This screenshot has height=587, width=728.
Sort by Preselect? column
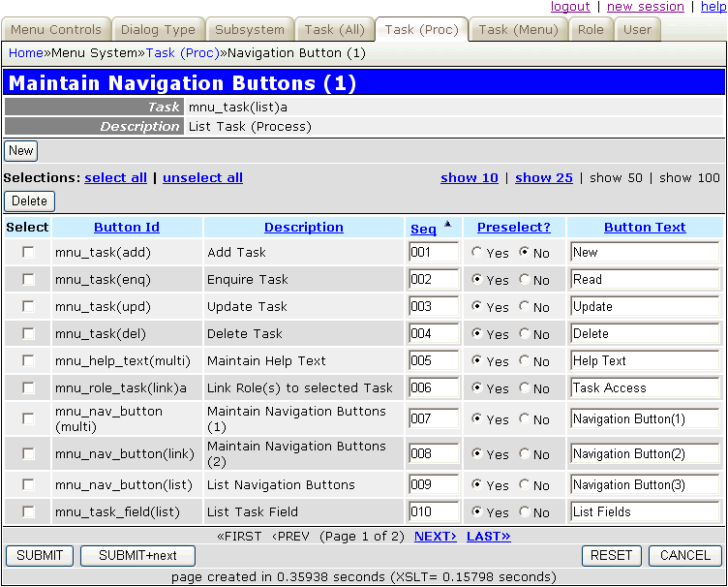tap(514, 227)
